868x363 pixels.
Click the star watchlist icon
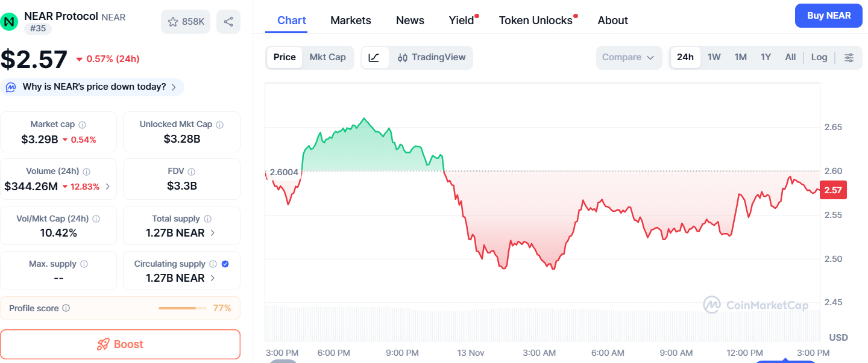click(x=173, y=22)
